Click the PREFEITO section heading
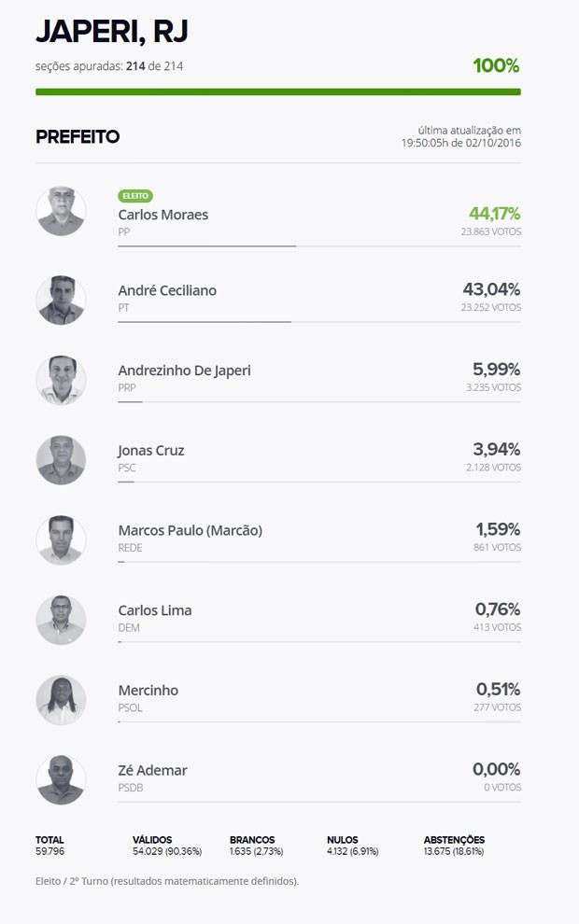The width and height of the screenshot is (579, 924). (78, 136)
